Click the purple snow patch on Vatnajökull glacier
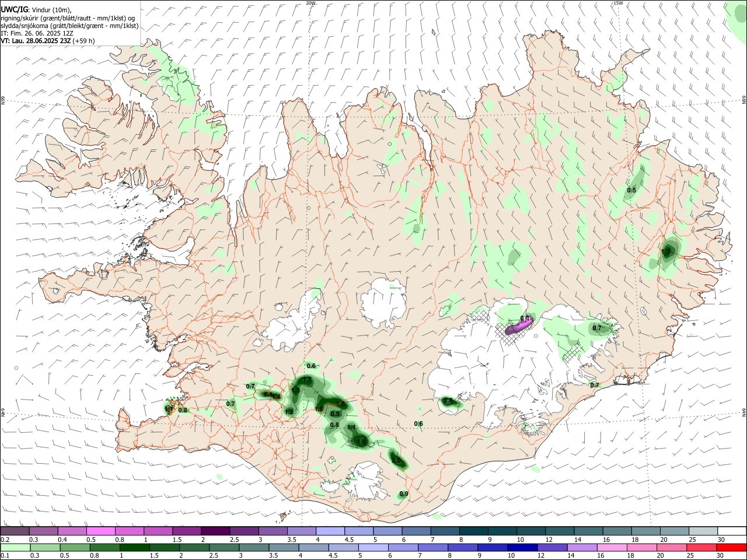This screenshot has width=747, height=560. 519,326
